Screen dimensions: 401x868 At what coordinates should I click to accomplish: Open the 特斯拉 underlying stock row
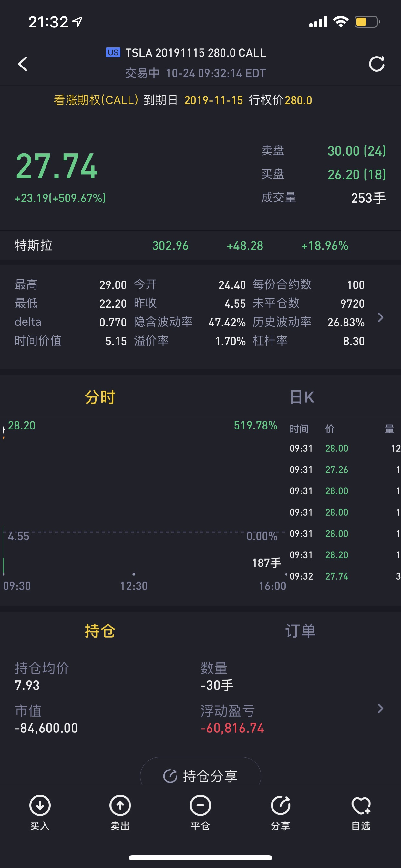(x=200, y=245)
